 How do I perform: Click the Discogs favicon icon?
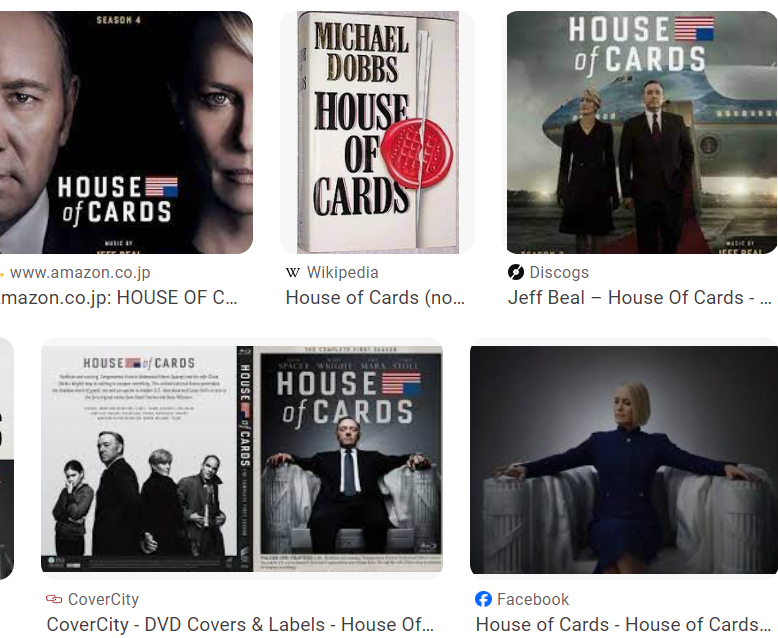tap(516, 272)
